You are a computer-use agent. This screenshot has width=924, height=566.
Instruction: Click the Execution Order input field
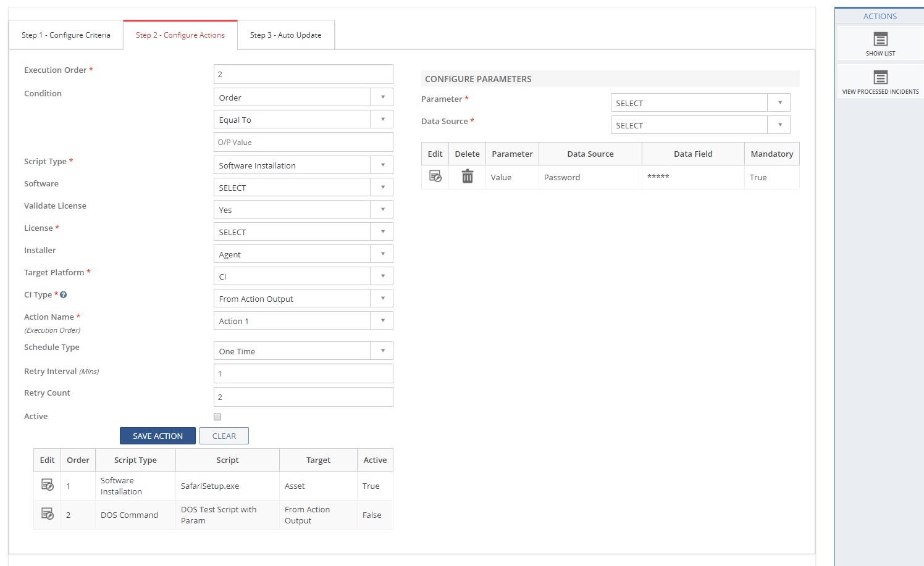(303, 74)
